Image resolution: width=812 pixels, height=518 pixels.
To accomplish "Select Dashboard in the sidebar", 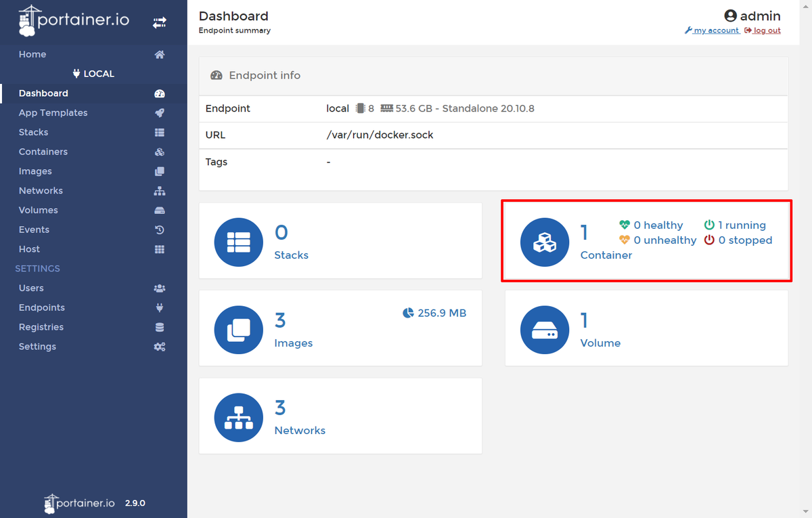I will click(x=43, y=93).
